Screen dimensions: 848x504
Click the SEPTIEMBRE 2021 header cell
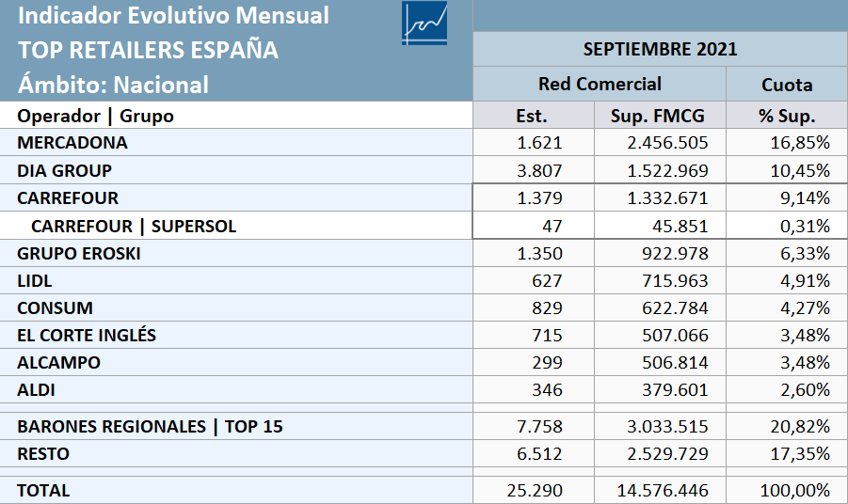coord(661,49)
